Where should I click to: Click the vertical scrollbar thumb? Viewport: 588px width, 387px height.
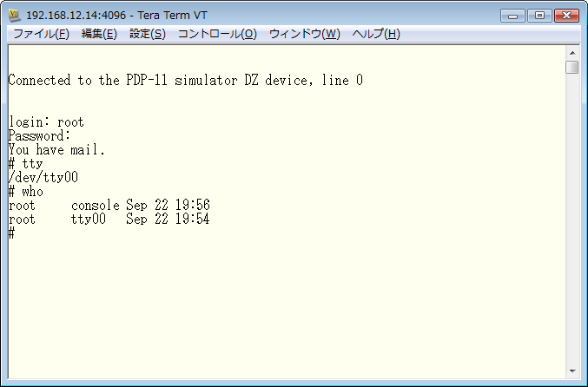click(571, 68)
